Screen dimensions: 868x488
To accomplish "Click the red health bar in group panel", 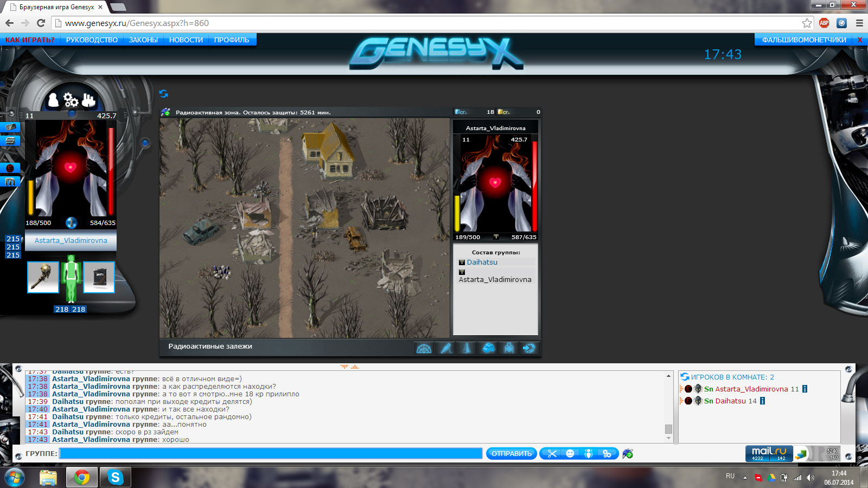I will pos(534,186).
